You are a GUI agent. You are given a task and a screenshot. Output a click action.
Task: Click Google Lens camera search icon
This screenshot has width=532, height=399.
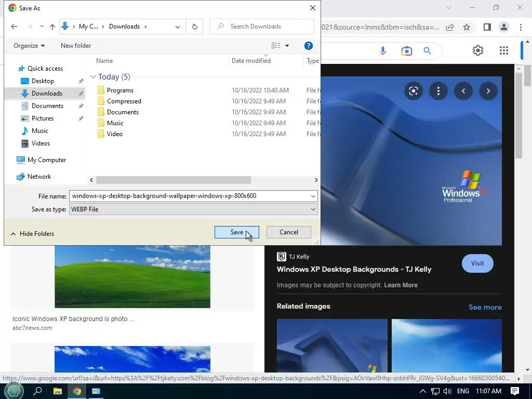tap(406, 51)
